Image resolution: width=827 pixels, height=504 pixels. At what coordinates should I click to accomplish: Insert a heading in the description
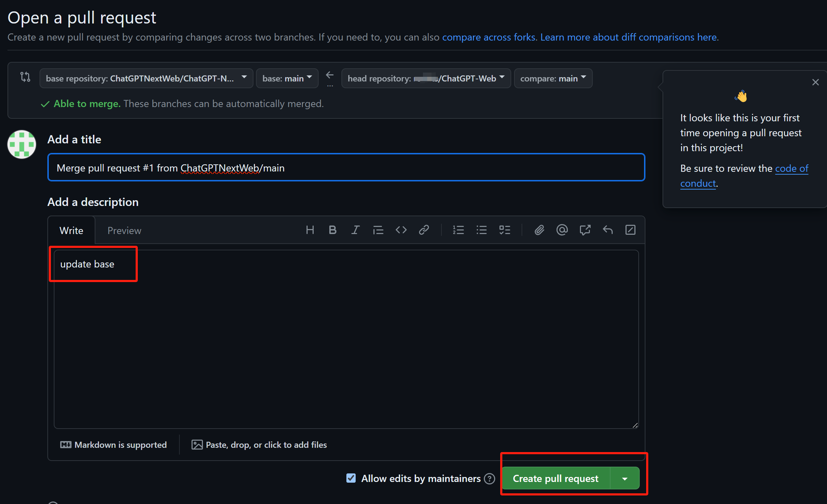(x=310, y=230)
